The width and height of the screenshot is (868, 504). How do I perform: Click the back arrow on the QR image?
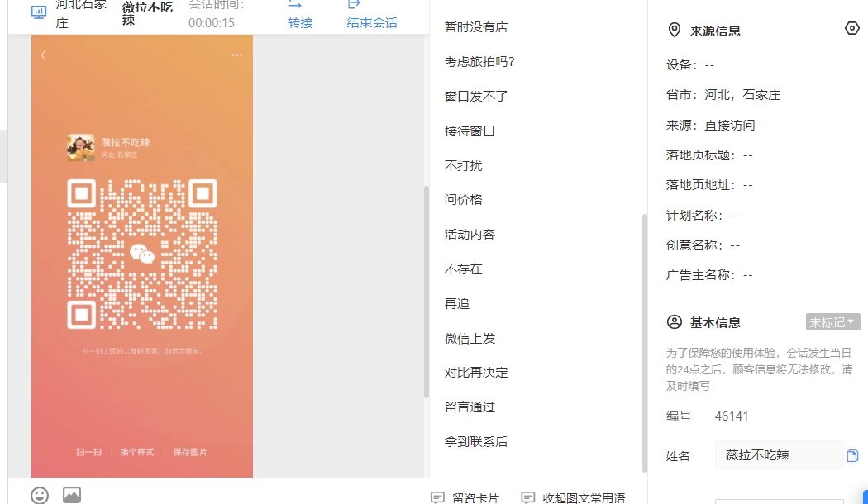[43, 55]
